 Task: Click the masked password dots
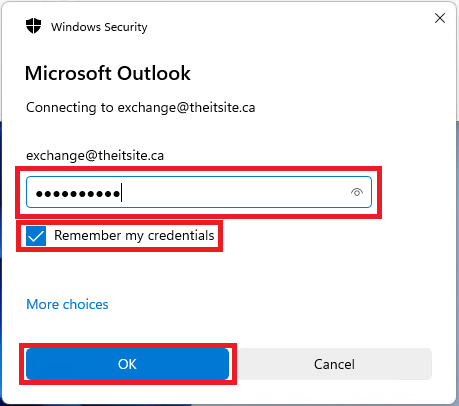[x=78, y=194]
